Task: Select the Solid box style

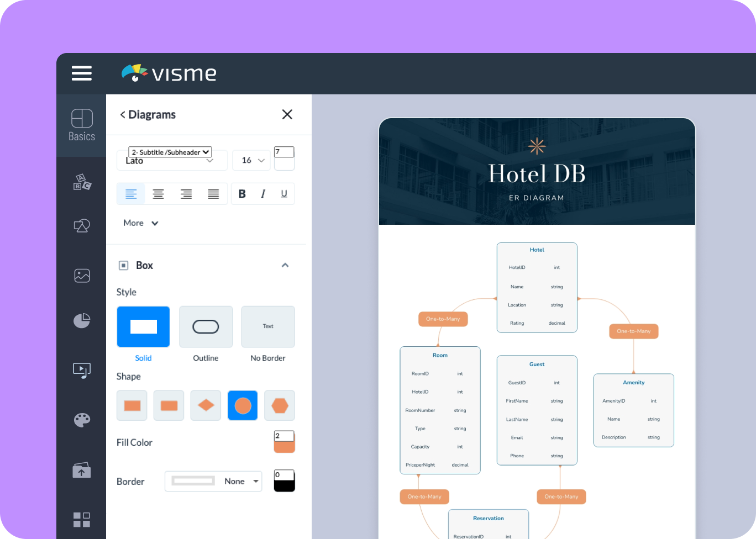Action: coord(143,327)
